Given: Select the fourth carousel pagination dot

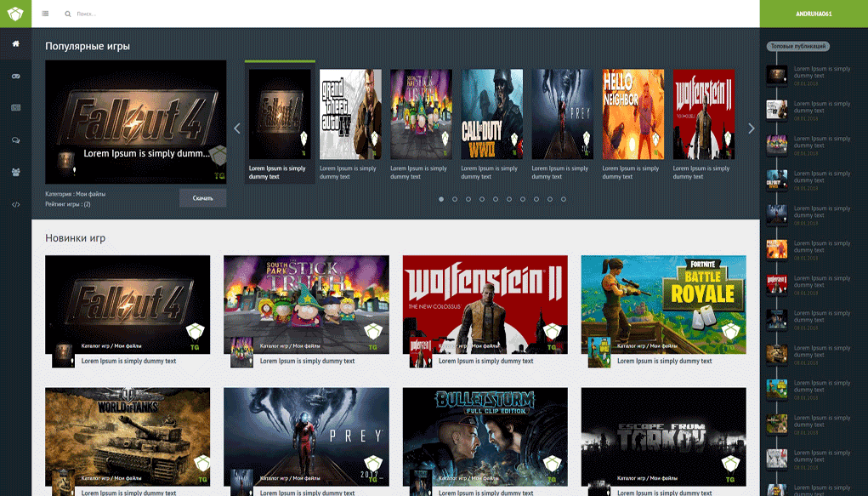Looking at the screenshot, I should coord(481,199).
